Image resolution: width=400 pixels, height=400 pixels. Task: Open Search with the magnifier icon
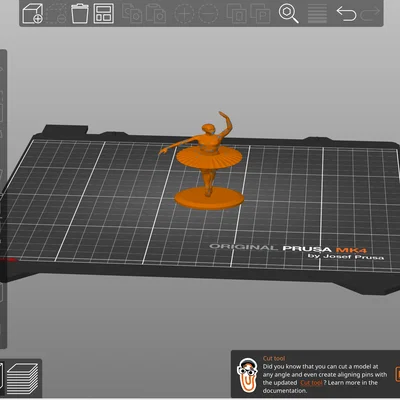[288, 14]
